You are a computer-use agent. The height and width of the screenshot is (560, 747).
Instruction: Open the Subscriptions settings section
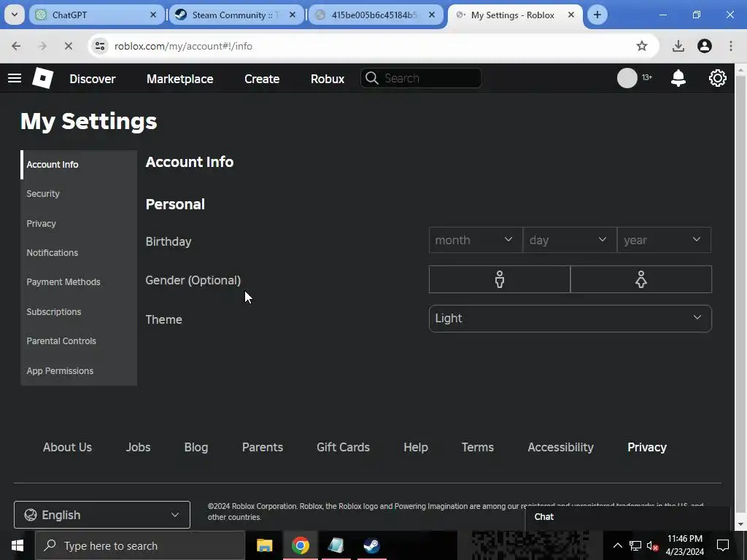tap(79, 312)
